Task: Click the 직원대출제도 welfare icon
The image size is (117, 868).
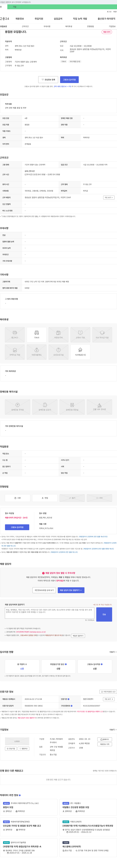Action: coord(37,352)
